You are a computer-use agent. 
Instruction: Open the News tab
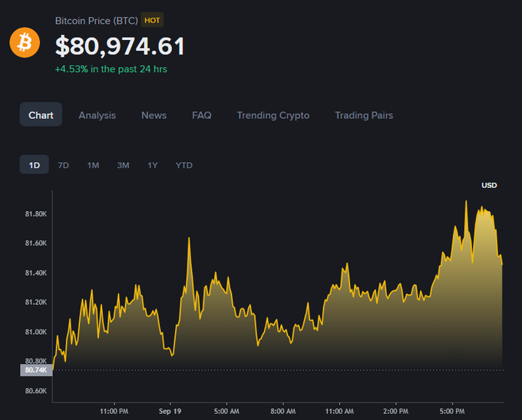(154, 115)
